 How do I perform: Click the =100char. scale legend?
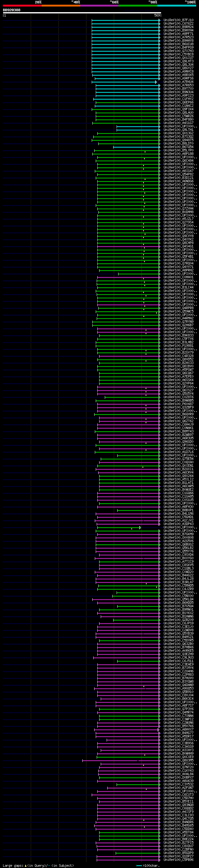148,866
